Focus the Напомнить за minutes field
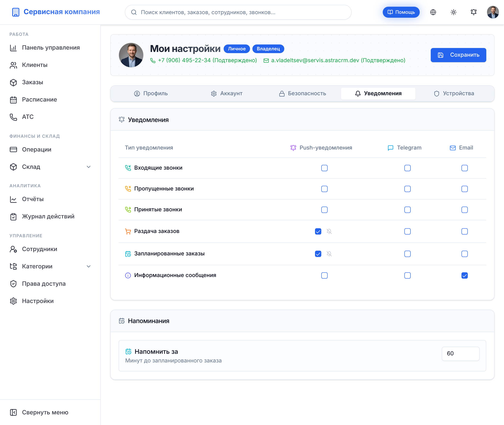504x425 pixels. click(x=460, y=353)
